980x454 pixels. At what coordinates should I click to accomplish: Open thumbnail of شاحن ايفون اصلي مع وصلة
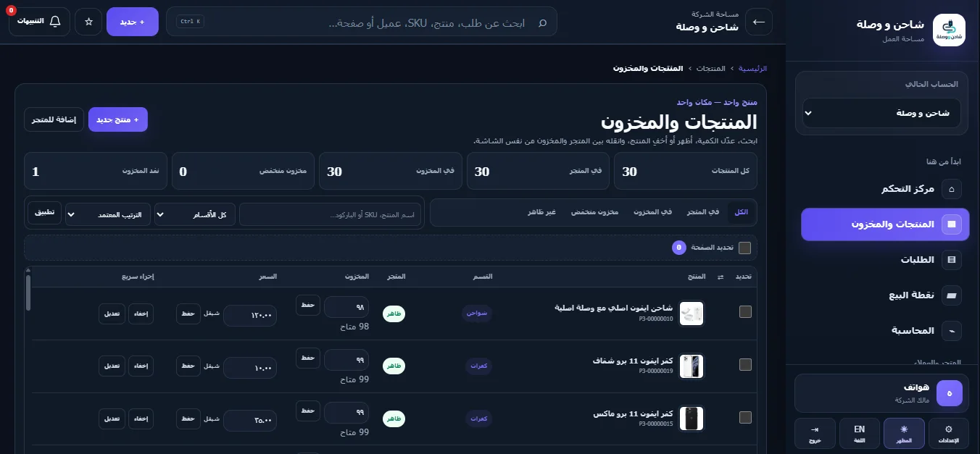(x=692, y=314)
